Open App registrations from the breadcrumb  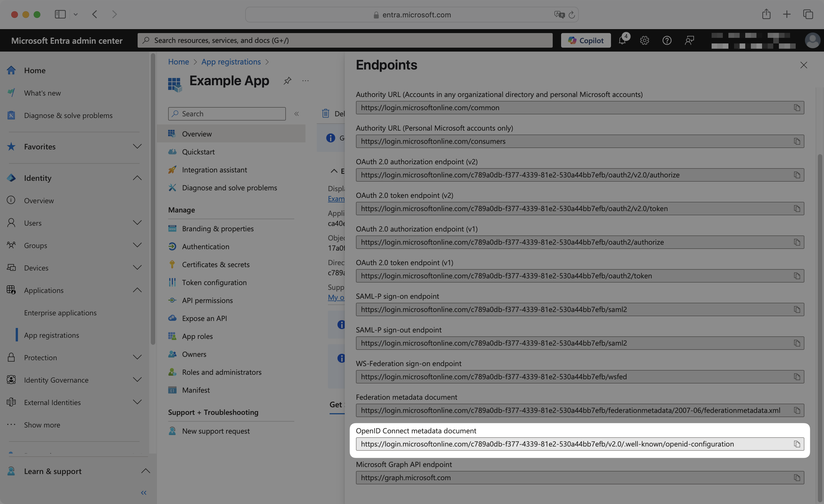(231, 62)
